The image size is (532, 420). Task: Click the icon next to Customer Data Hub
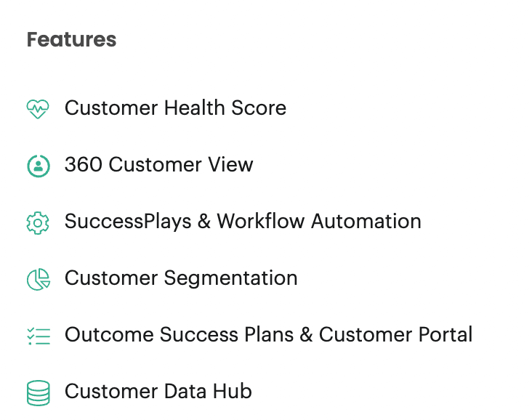tap(39, 393)
